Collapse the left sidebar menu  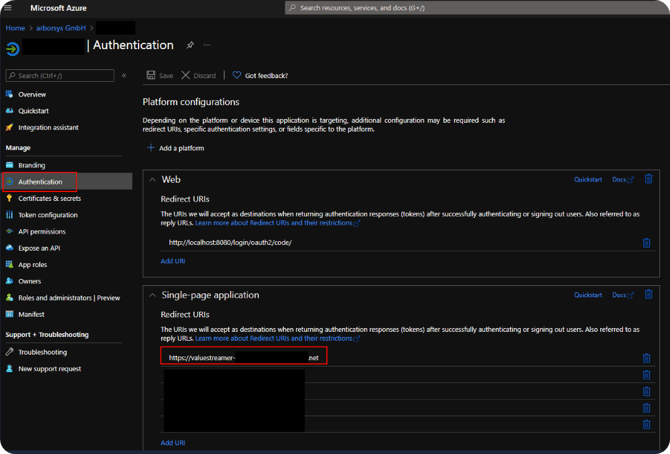124,75
